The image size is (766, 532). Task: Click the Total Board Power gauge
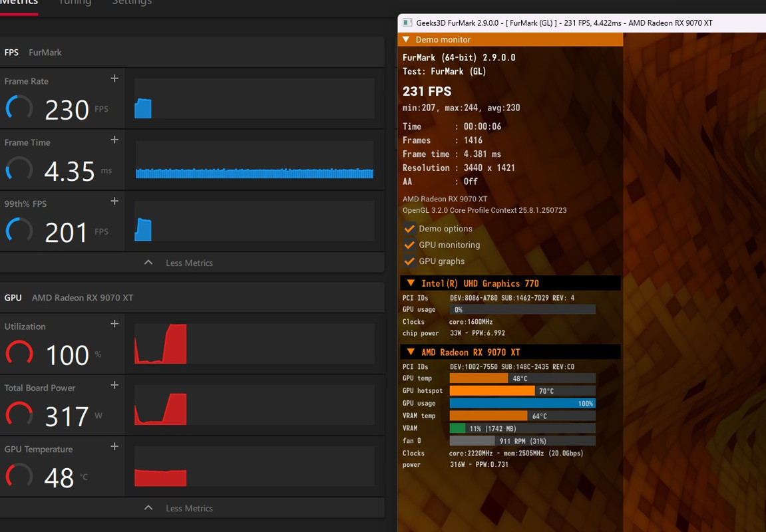click(19, 415)
